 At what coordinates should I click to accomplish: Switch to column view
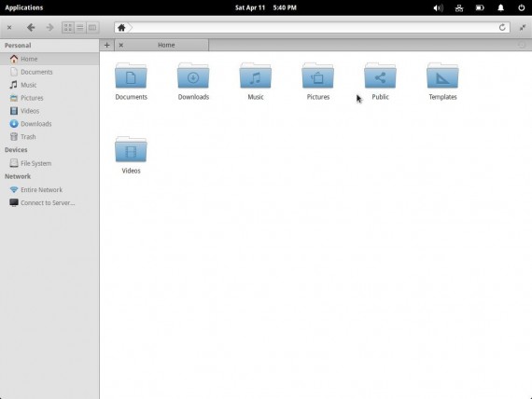[x=92, y=27]
